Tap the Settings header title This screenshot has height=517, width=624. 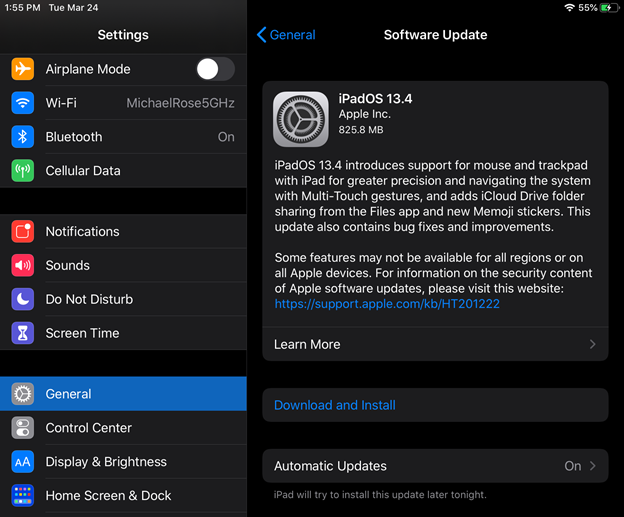123,35
